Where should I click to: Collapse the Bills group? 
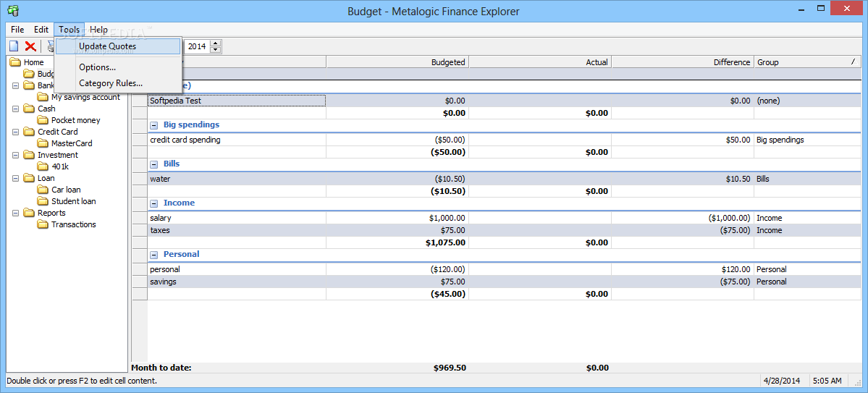(154, 164)
